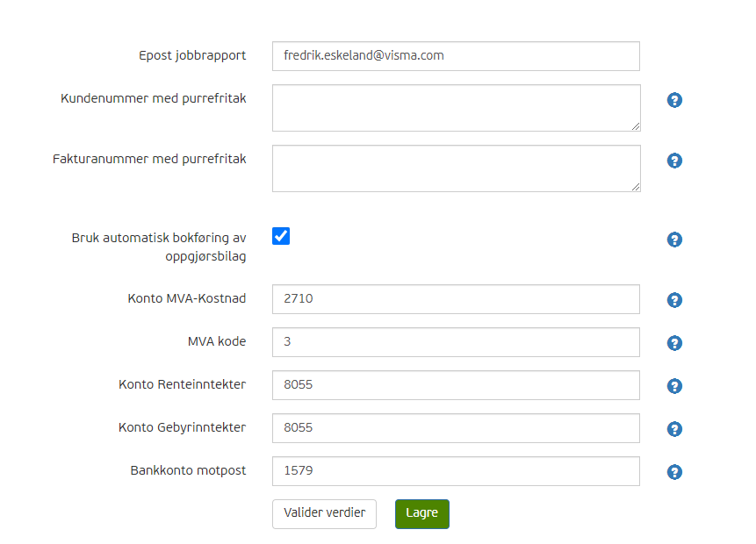This screenshot has width=756, height=544.
Task: Open help for Konto MVA-Kostnad
Action: tap(674, 299)
